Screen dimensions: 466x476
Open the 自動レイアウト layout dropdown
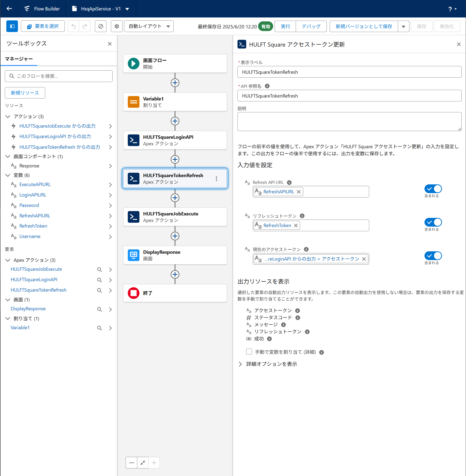pos(148,26)
